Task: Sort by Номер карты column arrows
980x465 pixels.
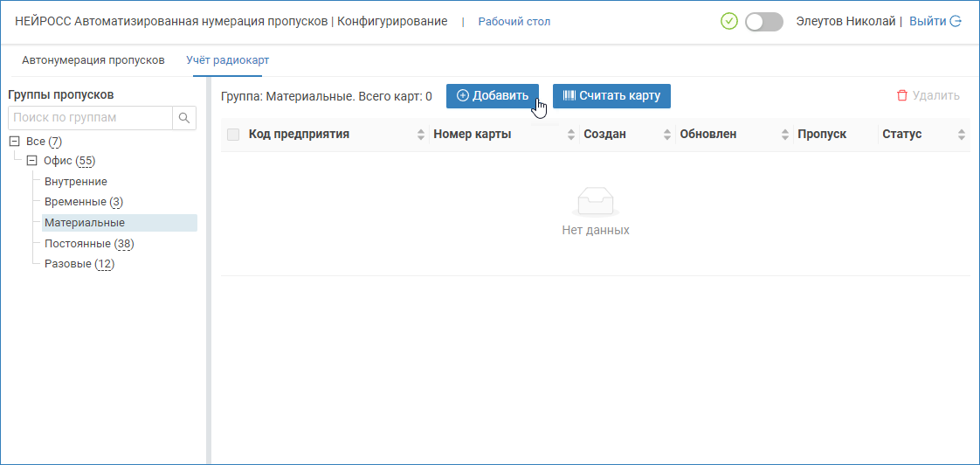Action: click(572, 135)
